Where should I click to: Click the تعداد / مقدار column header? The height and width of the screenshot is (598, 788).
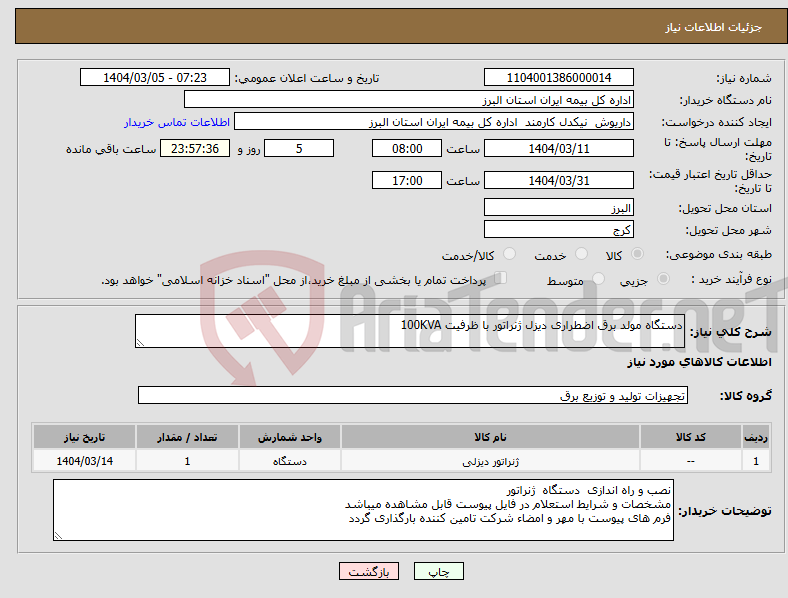click(x=187, y=437)
